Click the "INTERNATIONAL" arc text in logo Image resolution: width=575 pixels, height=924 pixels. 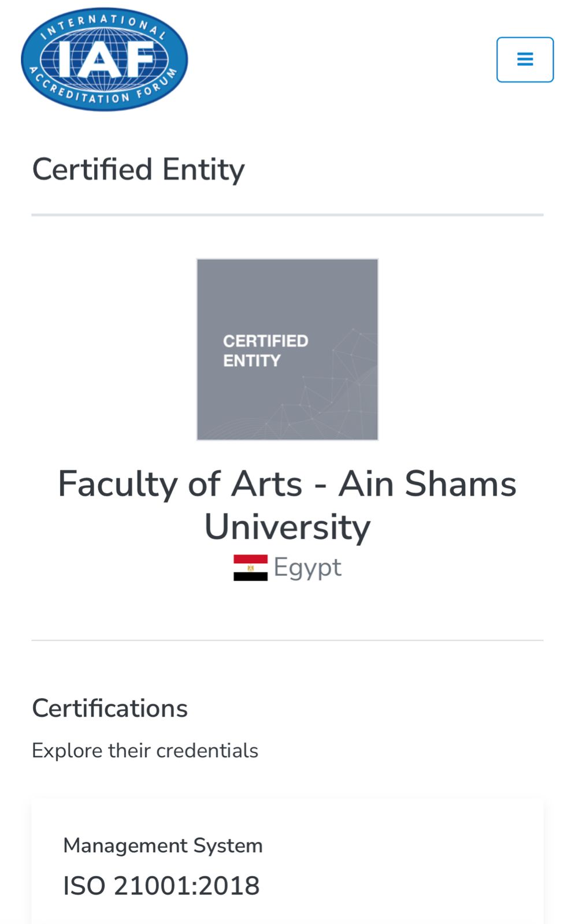tap(104, 22)
